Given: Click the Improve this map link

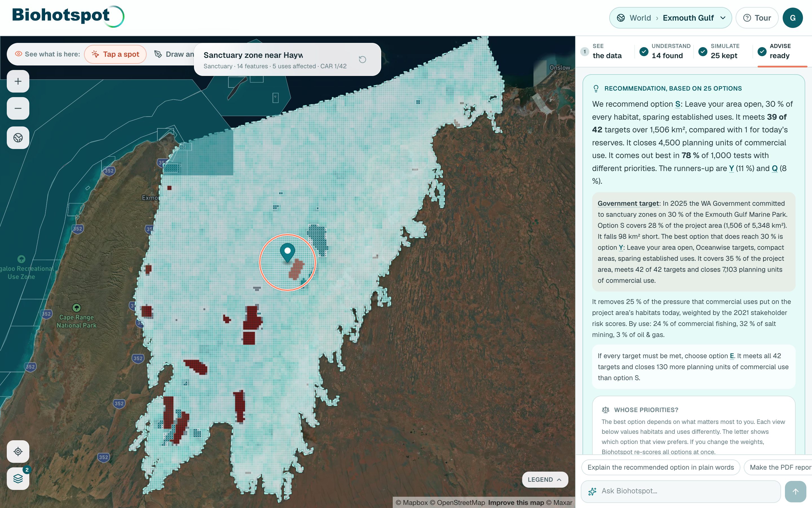Looking at the screenshot, I should click(516, 503).
